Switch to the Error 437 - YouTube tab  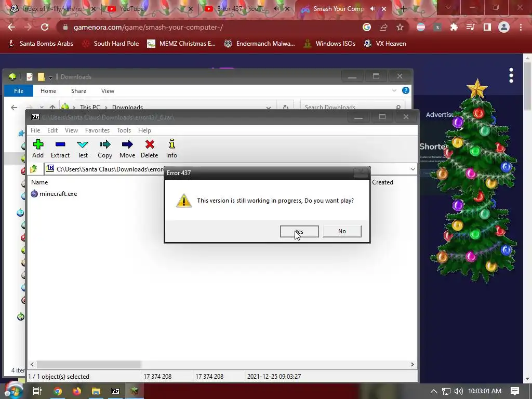[x=243, y=9]
